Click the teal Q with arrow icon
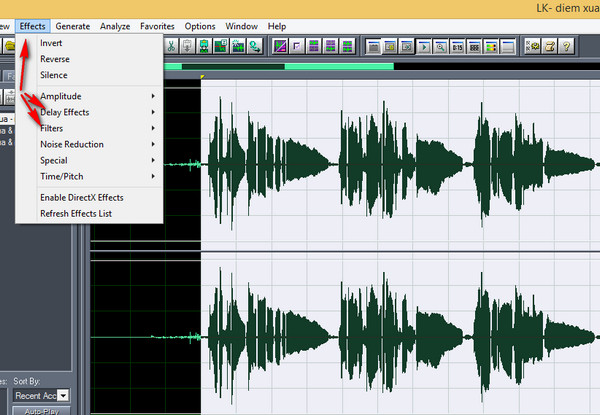Image resolution: width=600 pixels, height=415 pixels. point(254,46)
